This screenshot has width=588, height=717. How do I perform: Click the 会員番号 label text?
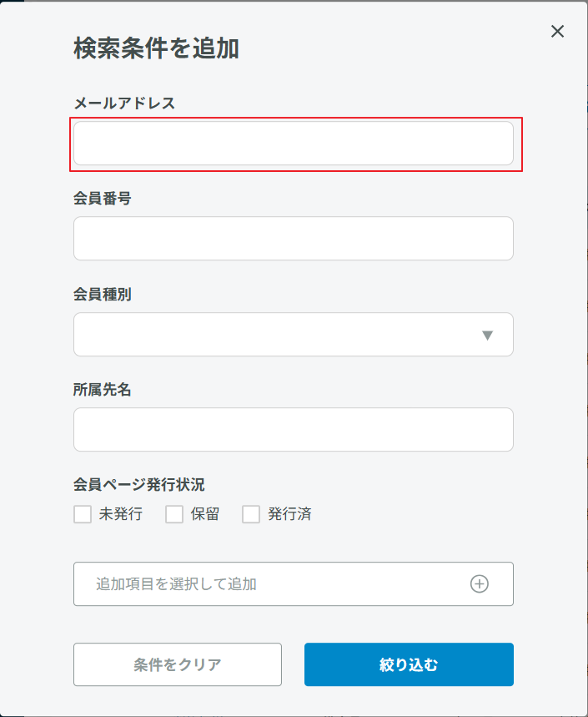coord(103,199)
